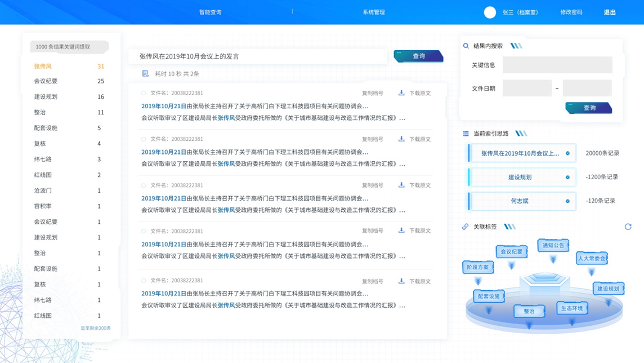Click the 配套设施 related tag bubble
The image size is (644, 363).
[x=489, y=296]
